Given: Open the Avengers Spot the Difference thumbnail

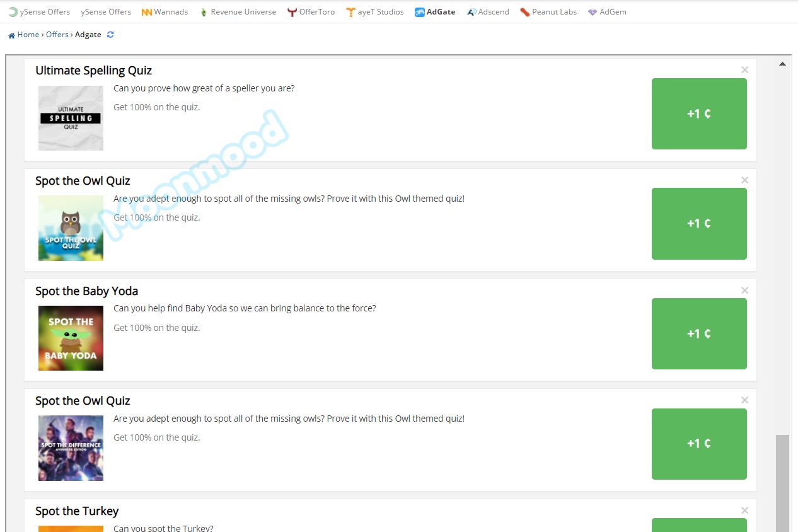Looking at the screenshot, I should click(x=71, y=448).
